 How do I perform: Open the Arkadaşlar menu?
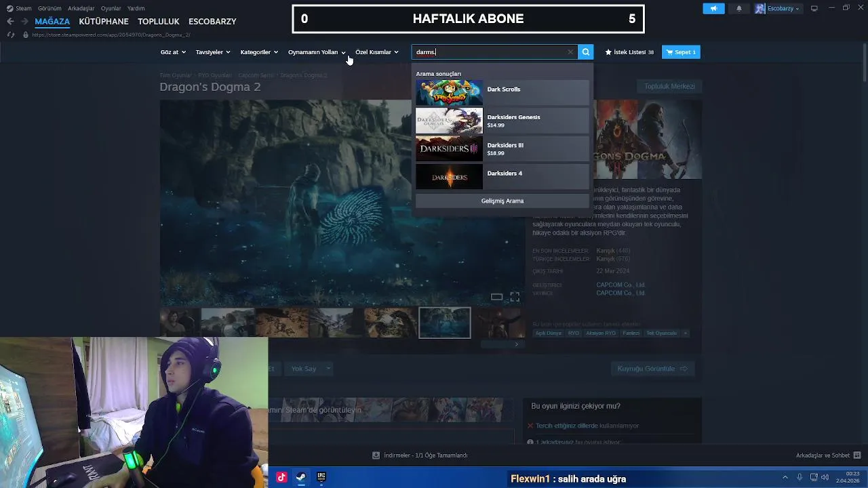81,8
